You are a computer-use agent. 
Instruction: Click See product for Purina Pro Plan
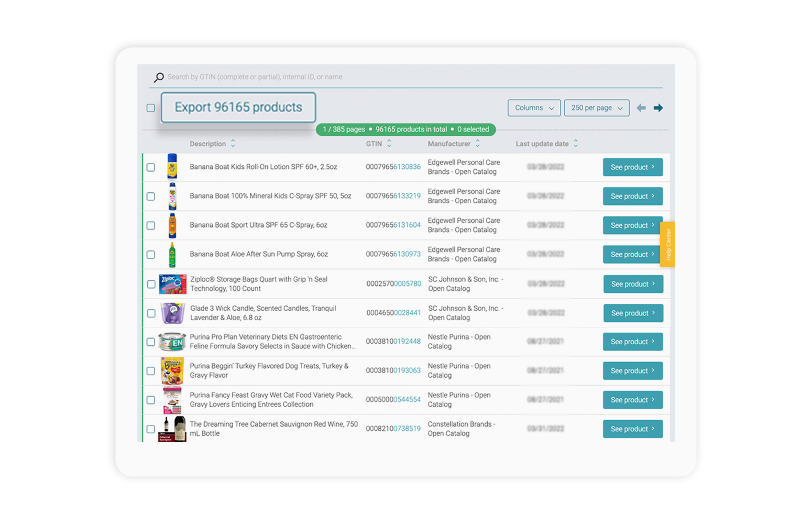coord(633,342)
